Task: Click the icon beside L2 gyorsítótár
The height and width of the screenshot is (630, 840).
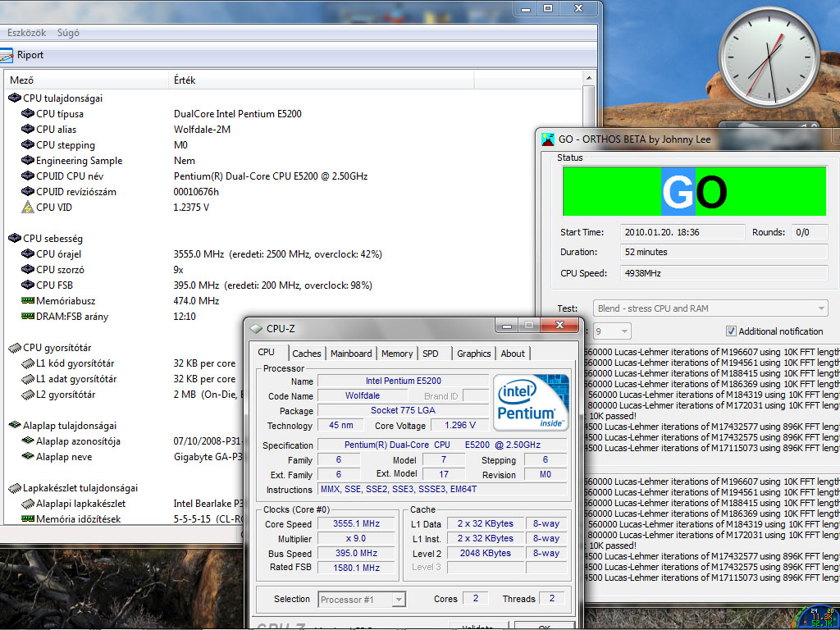Action: (x=28, y=395)
